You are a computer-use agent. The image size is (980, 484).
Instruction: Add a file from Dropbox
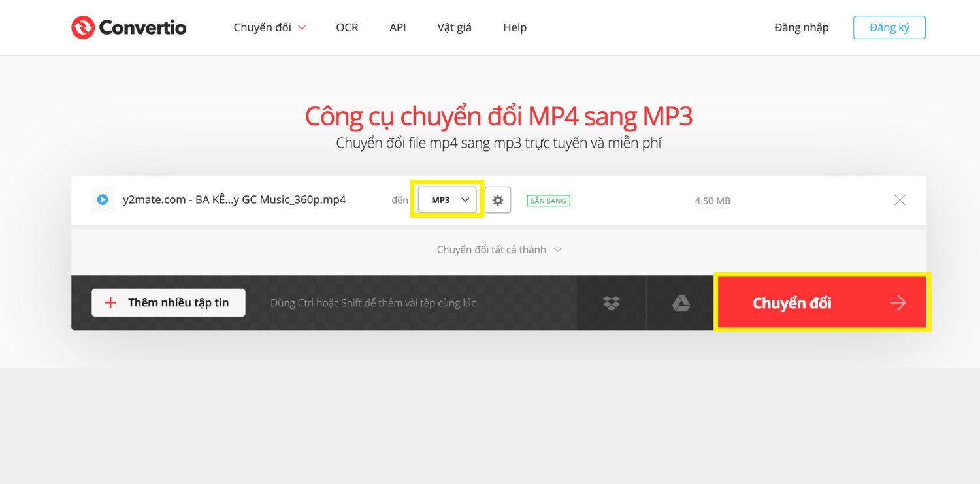coord(612,302)
